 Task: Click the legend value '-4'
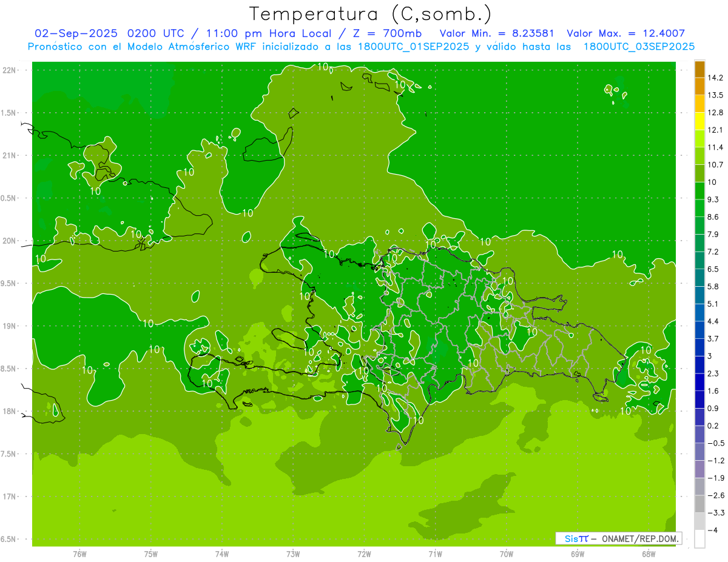[713, 530]
